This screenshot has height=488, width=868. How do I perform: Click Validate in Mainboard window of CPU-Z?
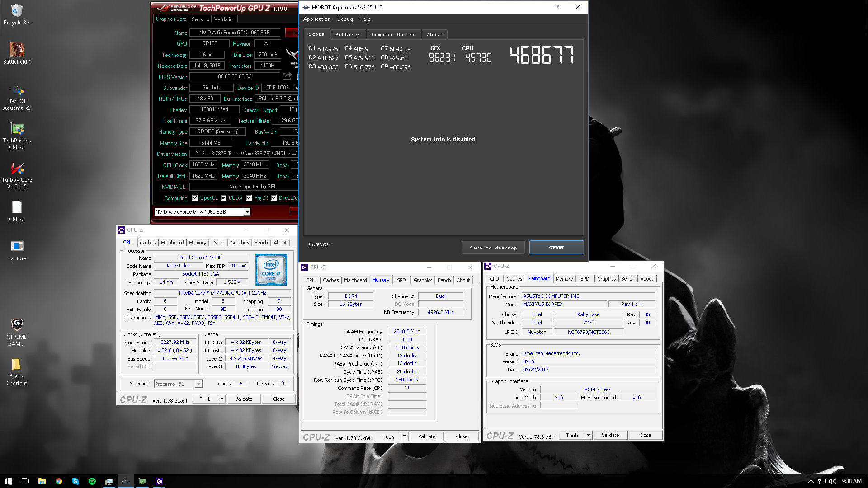[610, 435]
